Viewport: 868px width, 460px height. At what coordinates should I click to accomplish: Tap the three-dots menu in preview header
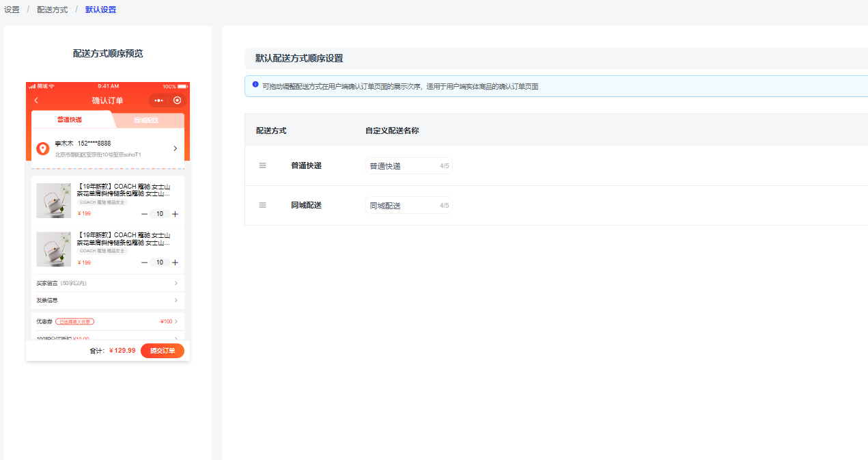pos(159,100)
